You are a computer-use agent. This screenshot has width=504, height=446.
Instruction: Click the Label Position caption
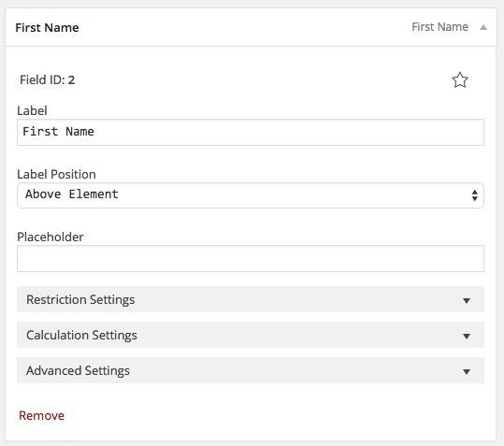click(56, 175)
